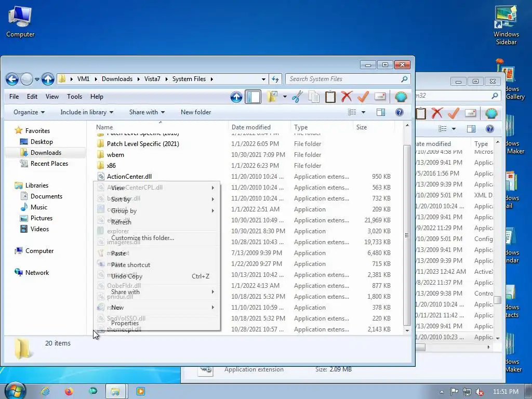Screen dimensions: 532x399
Task: Select Customize this folder in context menu
Action: (157, 238)
